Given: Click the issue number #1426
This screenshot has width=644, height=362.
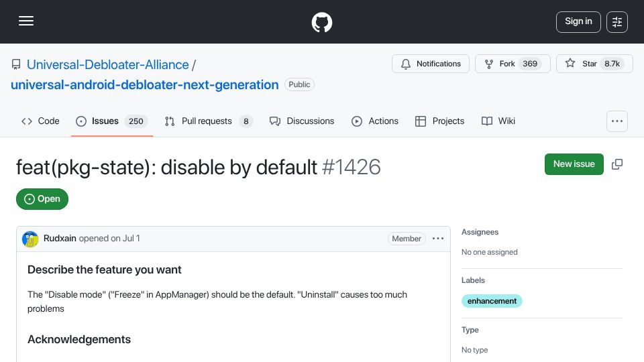Looking at the screenshot, I should tap(351, 167).
